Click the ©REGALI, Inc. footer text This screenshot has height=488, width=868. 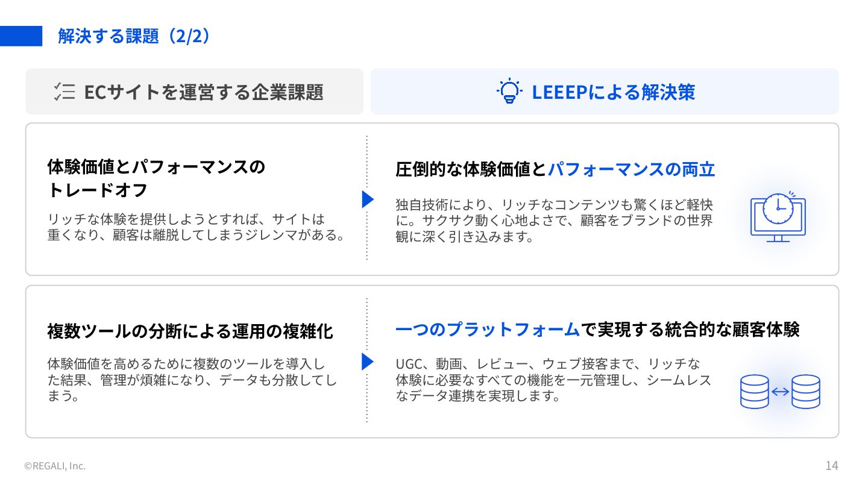point(55,466)
